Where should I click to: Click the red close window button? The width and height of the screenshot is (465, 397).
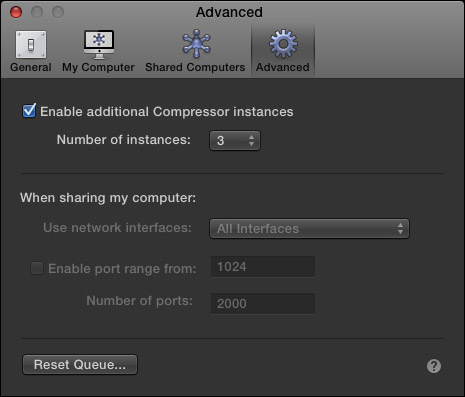[x=16, y=12]
